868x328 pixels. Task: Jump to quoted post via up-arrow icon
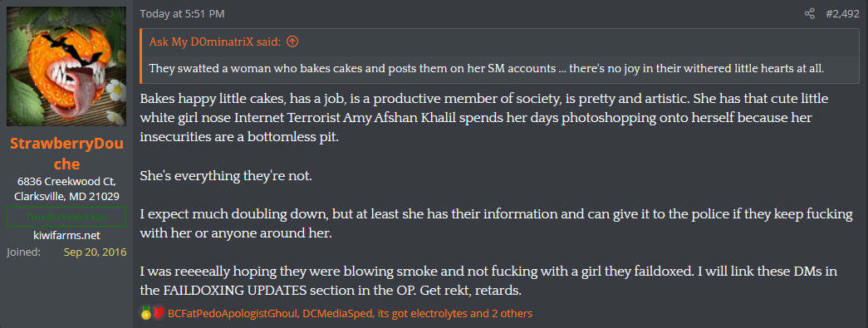[293, 42]
